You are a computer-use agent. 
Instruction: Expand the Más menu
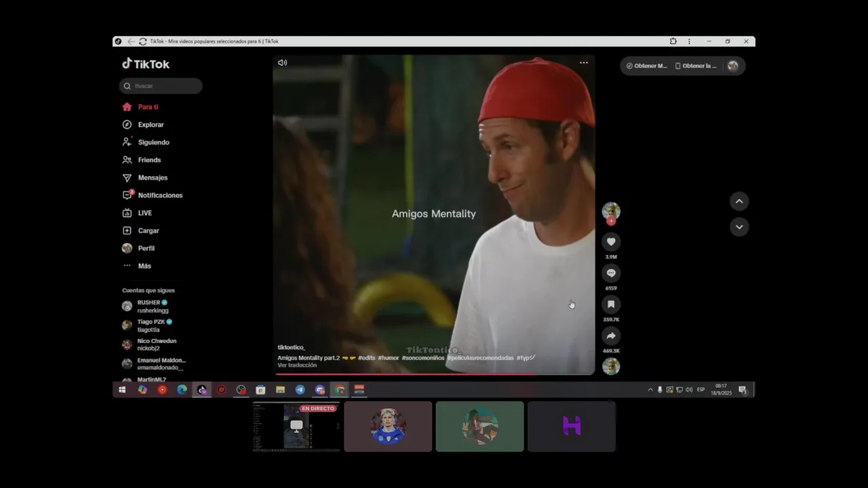point(137,266)
